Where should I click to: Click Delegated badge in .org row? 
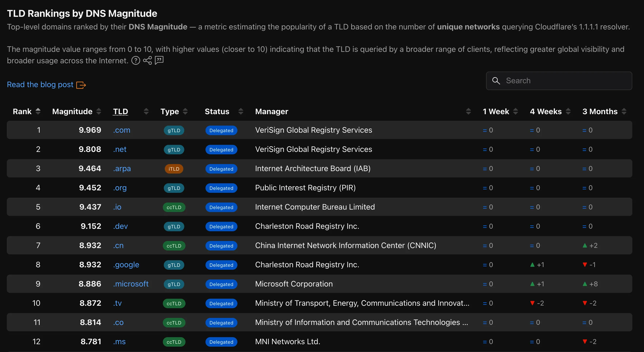click(x=221, y=188)
